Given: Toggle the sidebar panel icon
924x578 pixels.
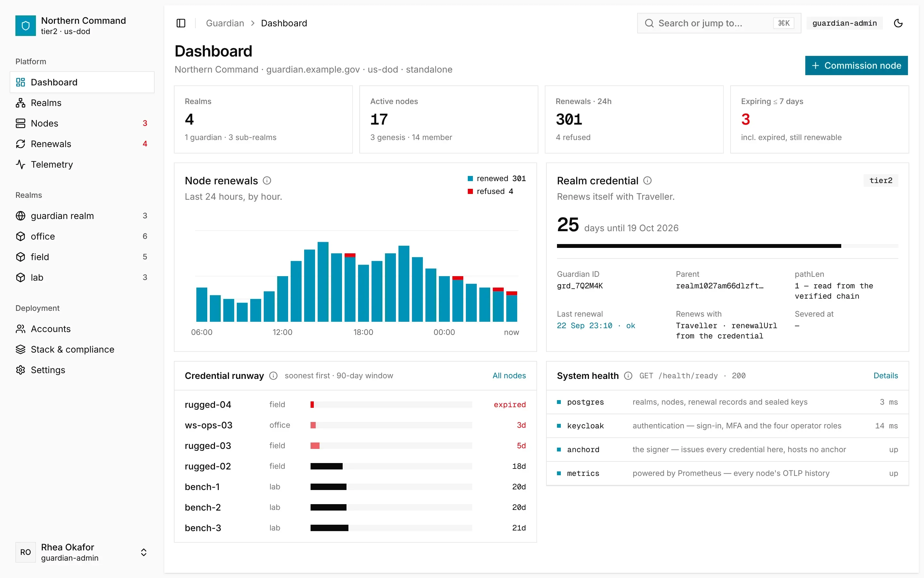Looking at the screenshot, I should tap(181, 23).
